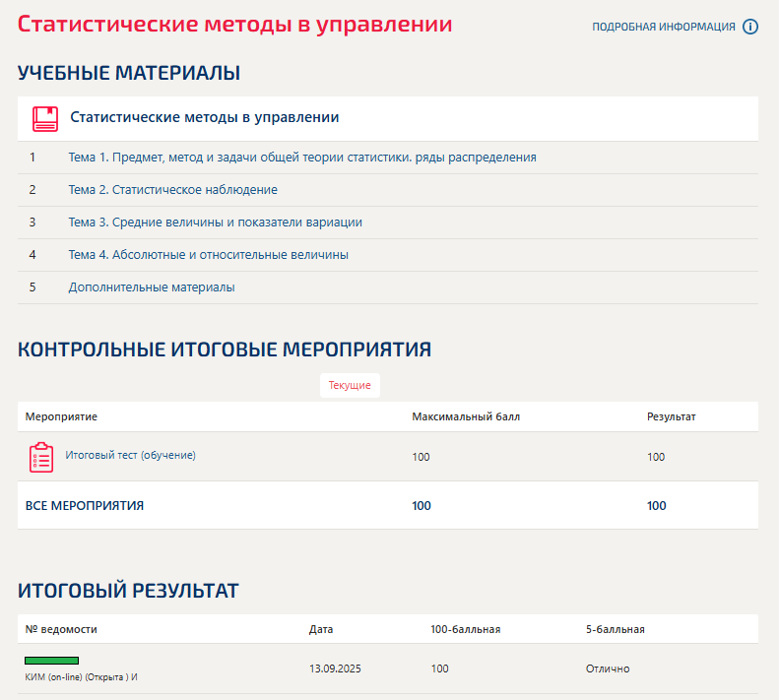Screen dimensions: 779x700
Task: Click the green bar above КИМ (on-line)
Action: (51, 661)
